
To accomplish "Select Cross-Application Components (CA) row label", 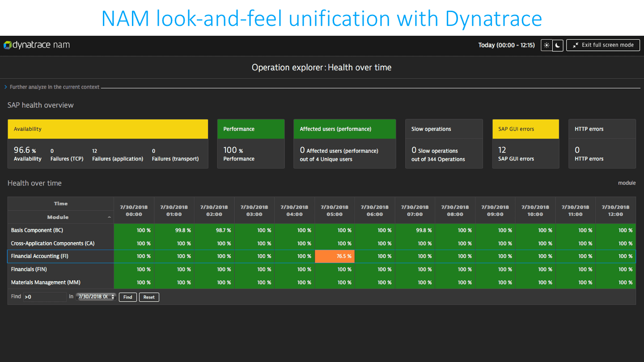I will [x=53, y=244].
